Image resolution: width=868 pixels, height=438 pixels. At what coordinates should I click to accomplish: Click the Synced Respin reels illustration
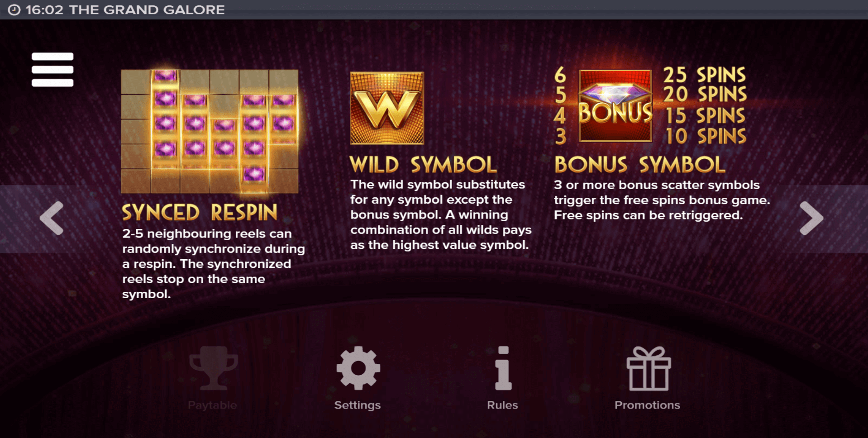(210, 131)
